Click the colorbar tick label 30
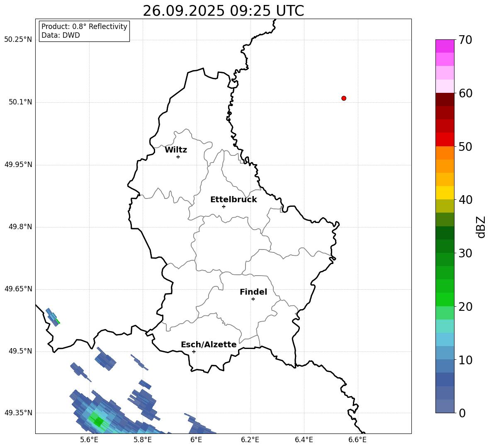The image size is (491, 448). [465, 253]
